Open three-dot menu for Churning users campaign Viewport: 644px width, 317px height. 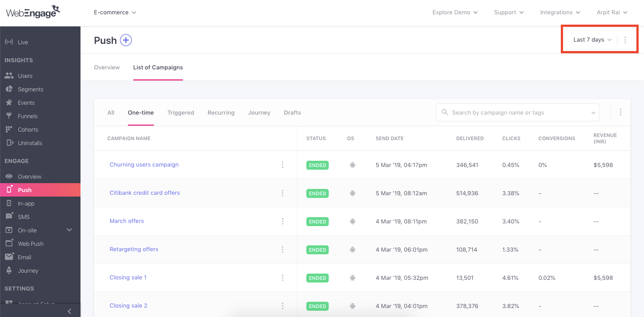point(283,165)
